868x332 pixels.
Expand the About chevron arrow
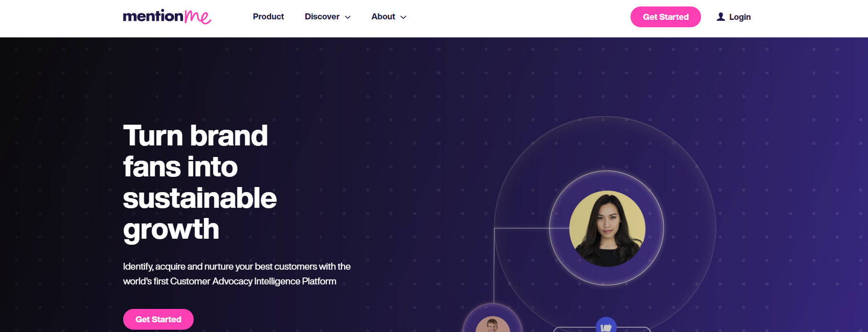point(403,17)
